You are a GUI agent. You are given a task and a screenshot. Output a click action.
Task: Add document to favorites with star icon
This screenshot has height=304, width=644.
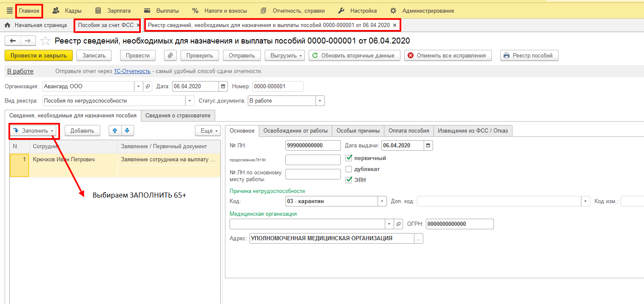tap(44, 41)
